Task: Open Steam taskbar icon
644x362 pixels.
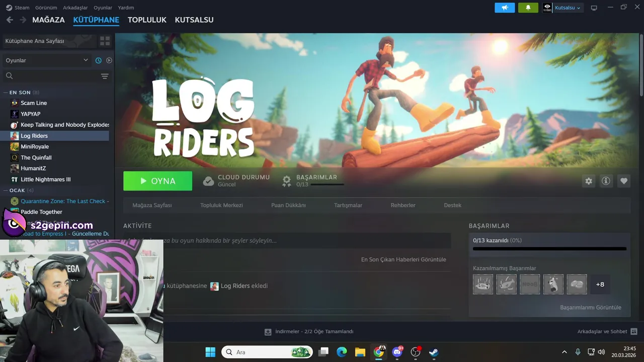Action: (x=433, y=352)
